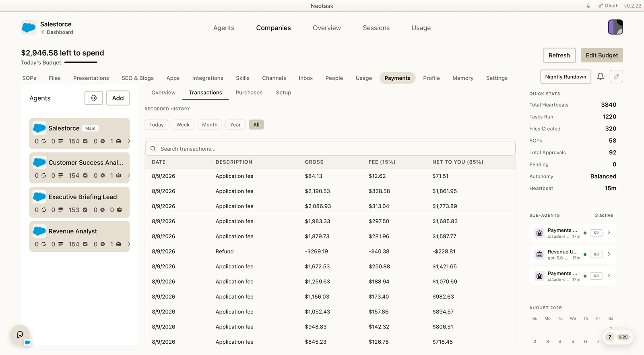Open the agents settings gear icon
Screen dimensions: 644x355
[x=94, y=98]
